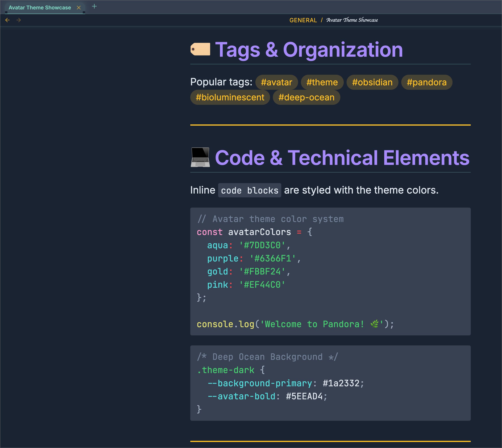Open the #obsidian tag
Screen dimensions: 502x448
[372, 82]
